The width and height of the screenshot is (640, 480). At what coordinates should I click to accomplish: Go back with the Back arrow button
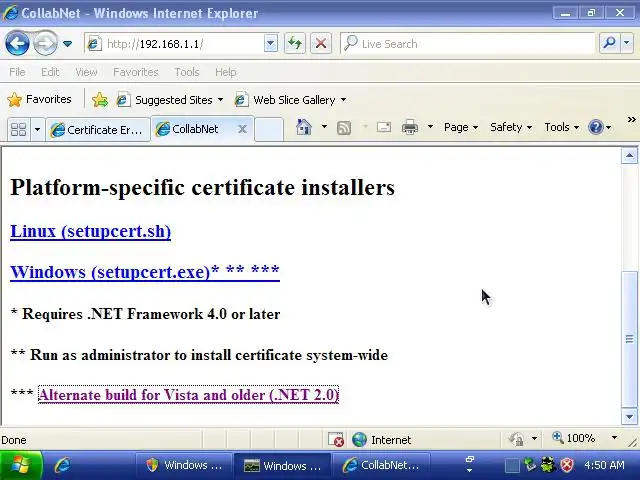point(17,43)
